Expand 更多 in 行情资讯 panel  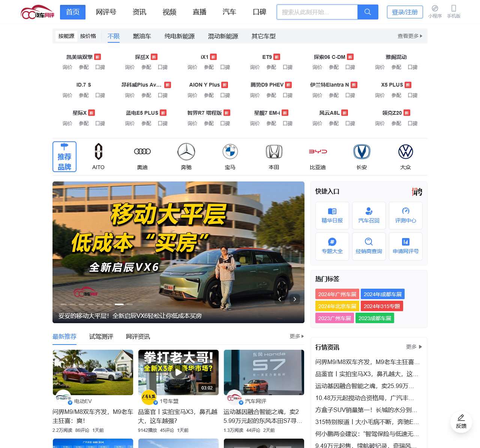(414, 347)
